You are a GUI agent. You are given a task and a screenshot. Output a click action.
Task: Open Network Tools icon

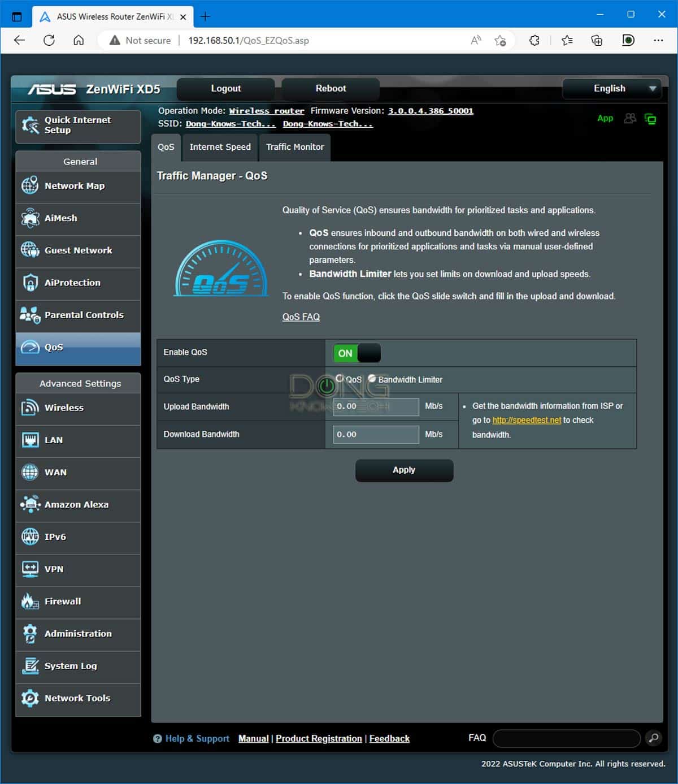pyautogui.click(x=30, y=698)
